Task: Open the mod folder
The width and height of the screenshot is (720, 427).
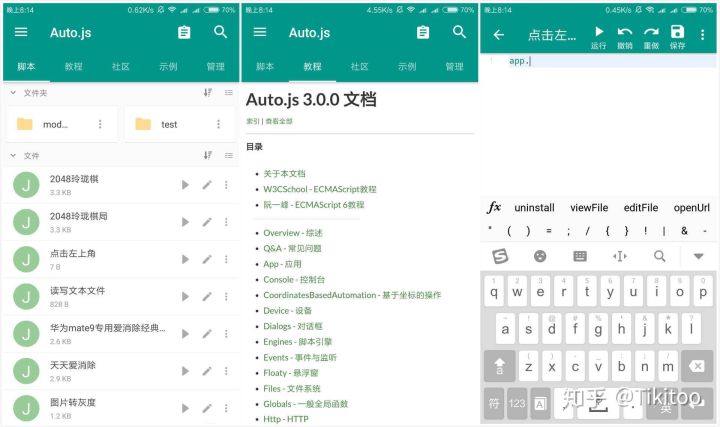Action: click(x=61, y=124)
